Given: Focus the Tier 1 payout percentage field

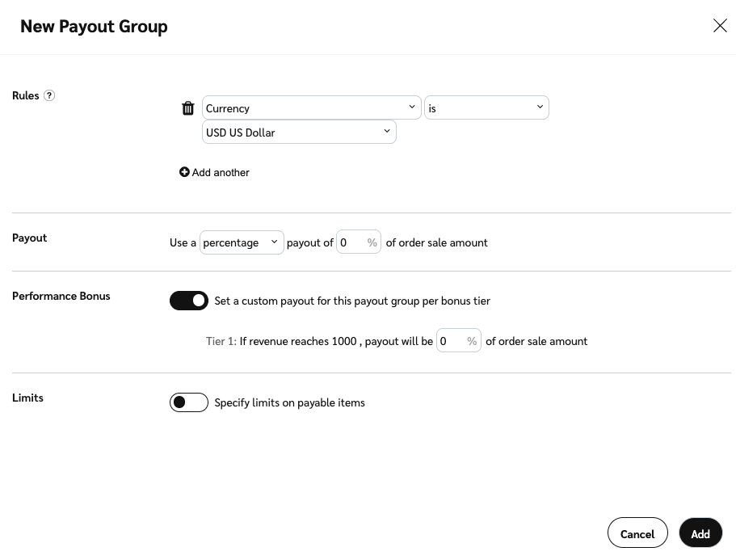Looking at the screenshot, I should tap(452, 341).
